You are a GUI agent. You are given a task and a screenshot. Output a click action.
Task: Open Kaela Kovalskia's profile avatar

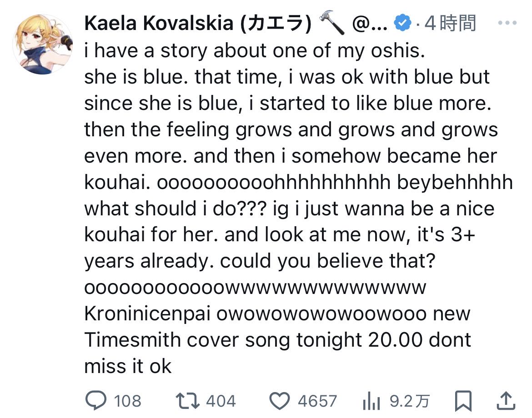pos(43,44)
